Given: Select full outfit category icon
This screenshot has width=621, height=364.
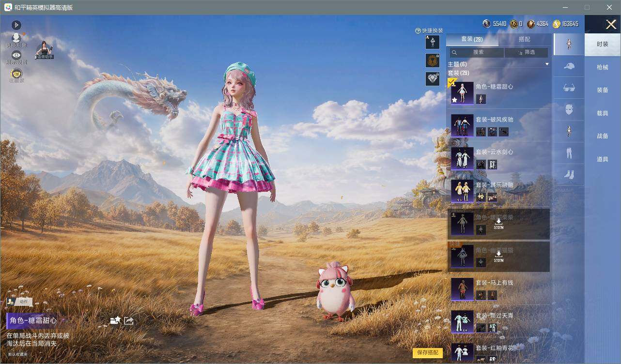Looking at the screenshot, I should [x=569, y=44].
